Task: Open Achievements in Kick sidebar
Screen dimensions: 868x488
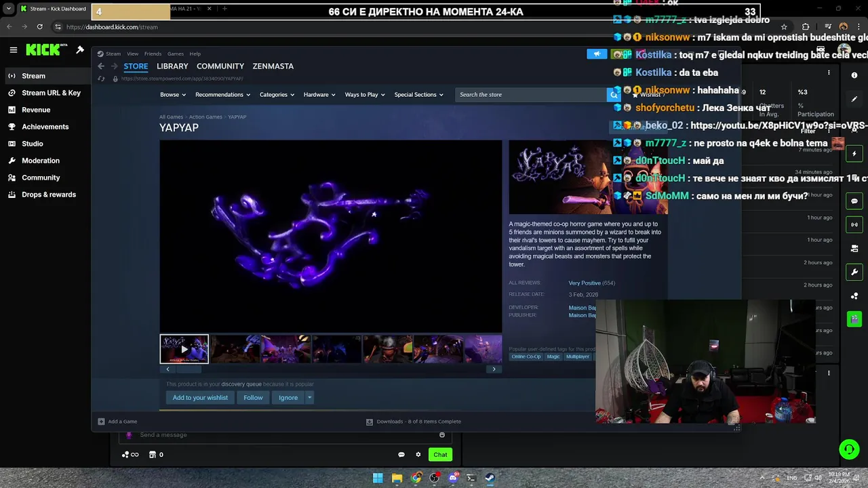Action: pos(45,127)
